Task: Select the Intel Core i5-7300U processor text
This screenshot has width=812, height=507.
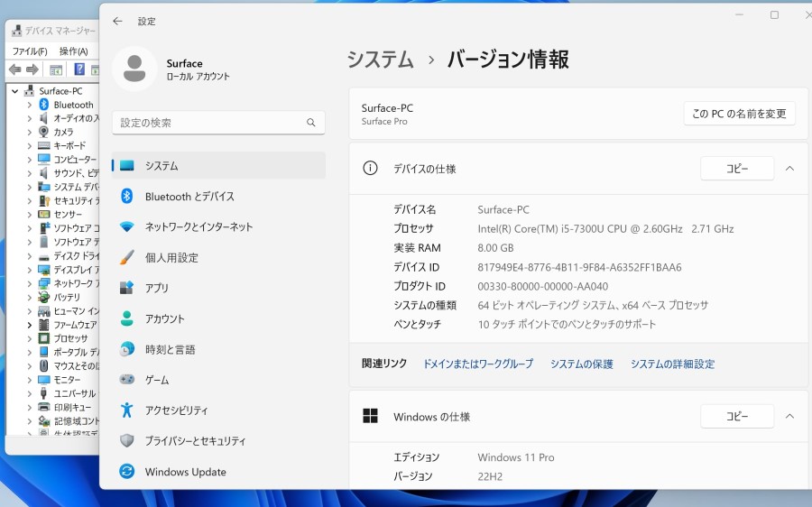Action: (605, 228)
